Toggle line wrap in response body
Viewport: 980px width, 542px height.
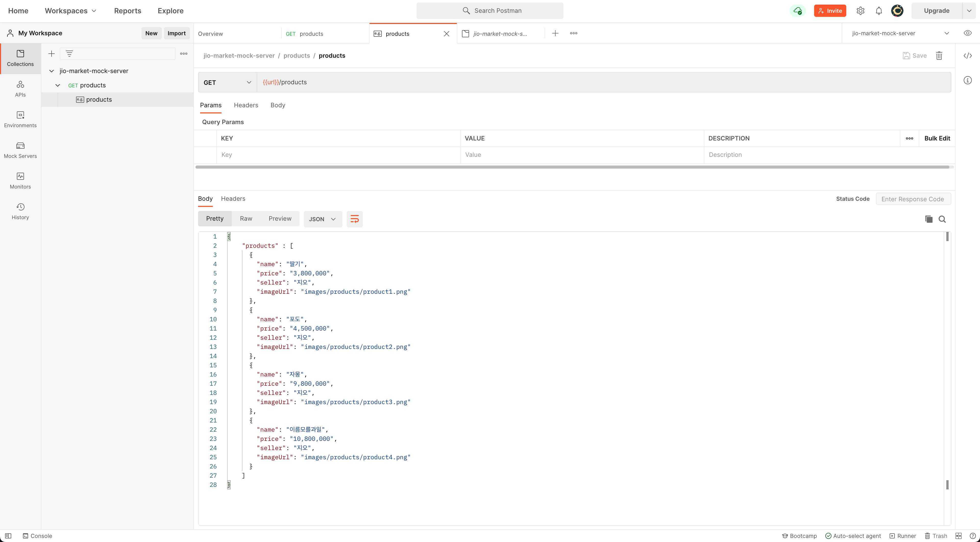point(354,219)
